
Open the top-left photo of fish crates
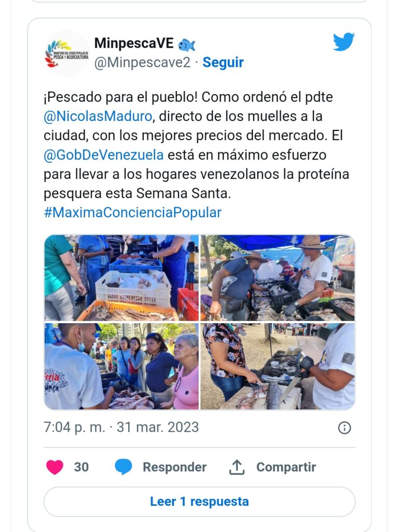coord(121,278)
